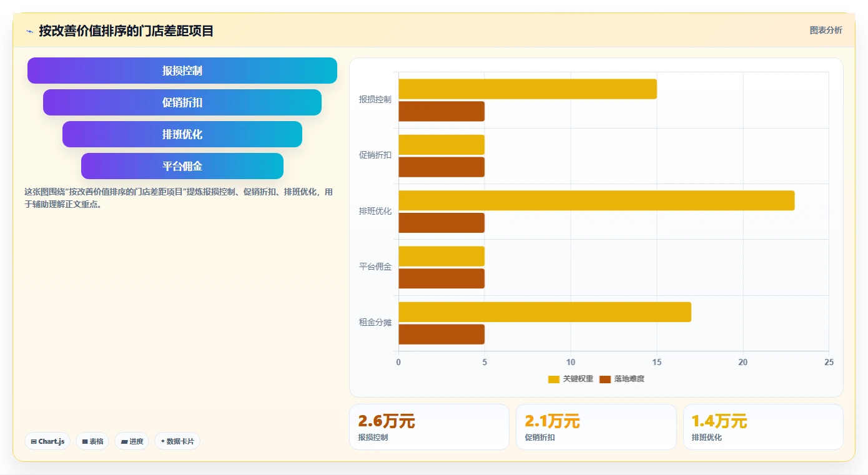Click the 关键权重 bar for 报损控制

(x=528, y=89)
